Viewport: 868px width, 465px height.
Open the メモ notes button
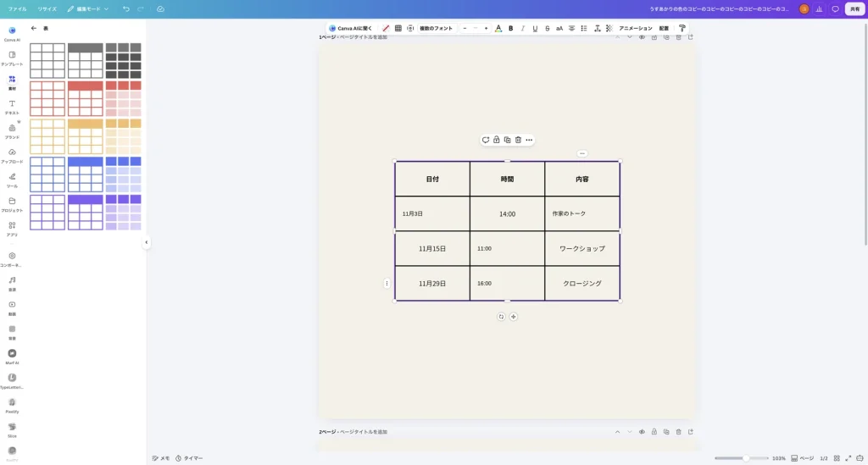(x=161, y=458)
